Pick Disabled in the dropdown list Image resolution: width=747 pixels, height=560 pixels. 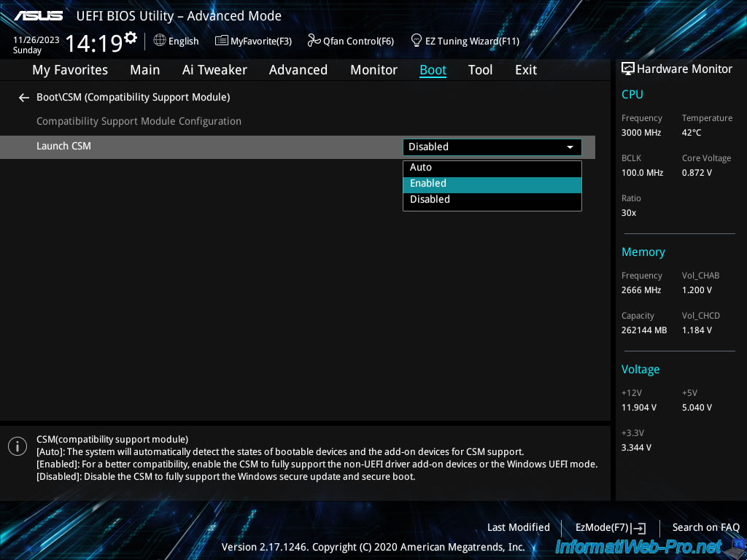(x=492, y=200)
